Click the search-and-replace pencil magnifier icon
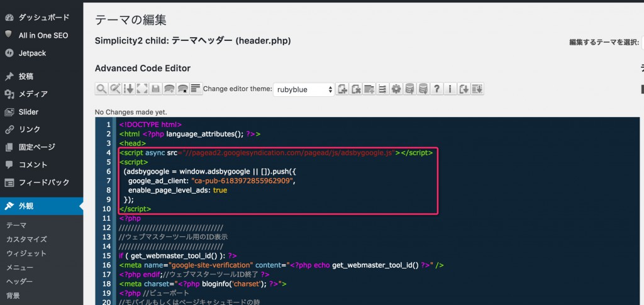Viewport: 644px width, 305px height. [x=115, y=89]
